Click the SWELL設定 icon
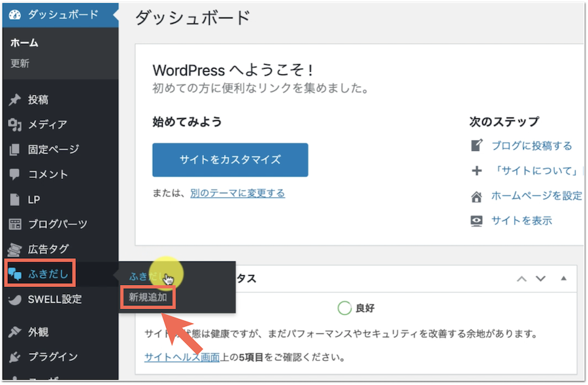588x385 pixels. (15, 299)
